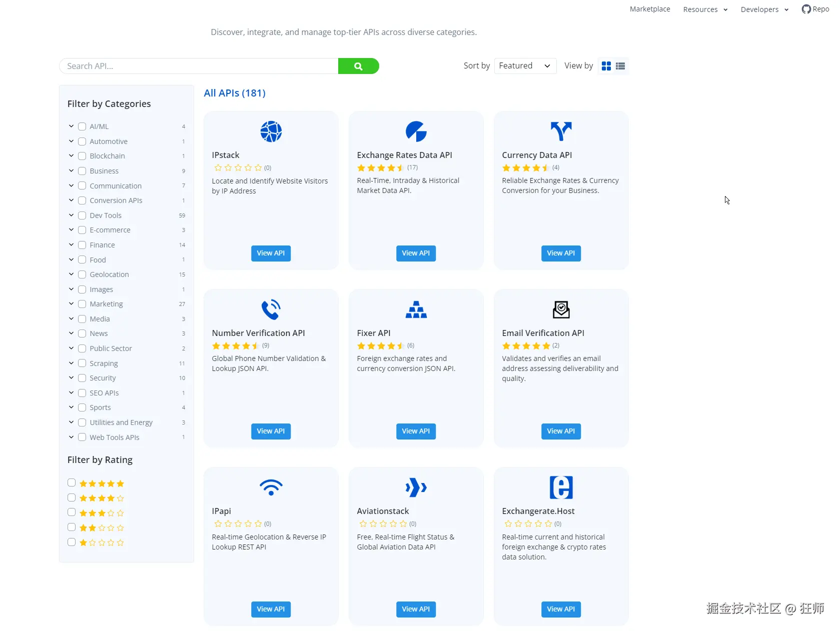The width and height of the screenshot is (840, 631).
Task: Check the Finance category checkbox
Action: click(x=82, y=245)
